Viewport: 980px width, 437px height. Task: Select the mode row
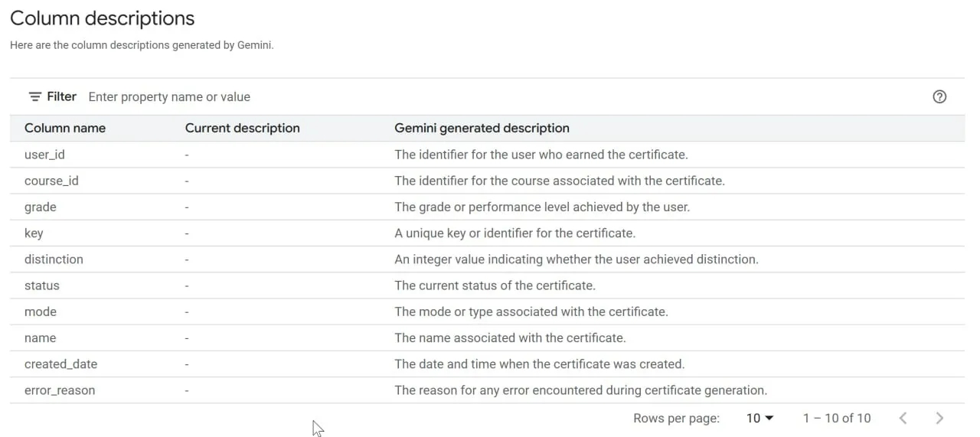(x=487, y=311)
